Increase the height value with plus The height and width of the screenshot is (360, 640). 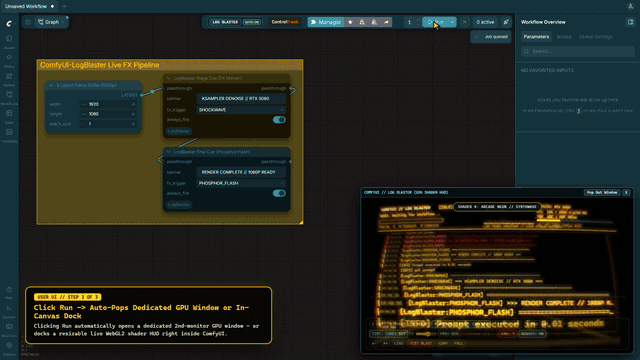(133, 114)
